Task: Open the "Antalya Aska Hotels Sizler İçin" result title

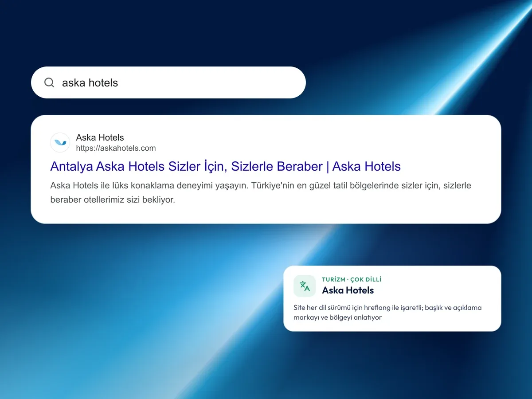Action: (x=225, y=166)
